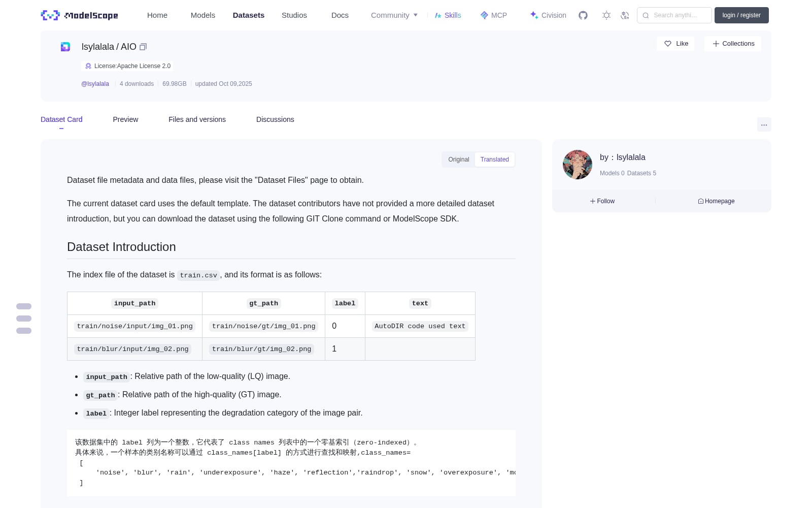This screenshot has width=812, height=508.
Task: Switch to the Discussions tab
Action: (275, 119)
